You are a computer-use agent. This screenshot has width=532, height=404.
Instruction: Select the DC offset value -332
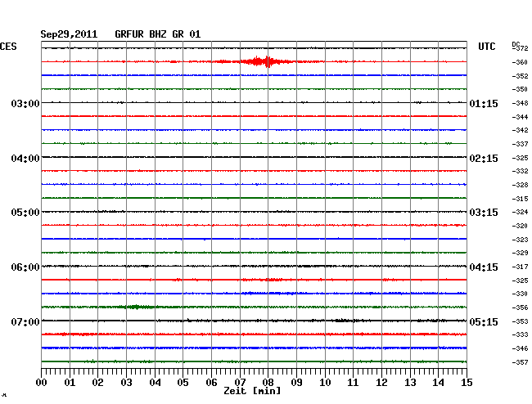click(520, 171)
